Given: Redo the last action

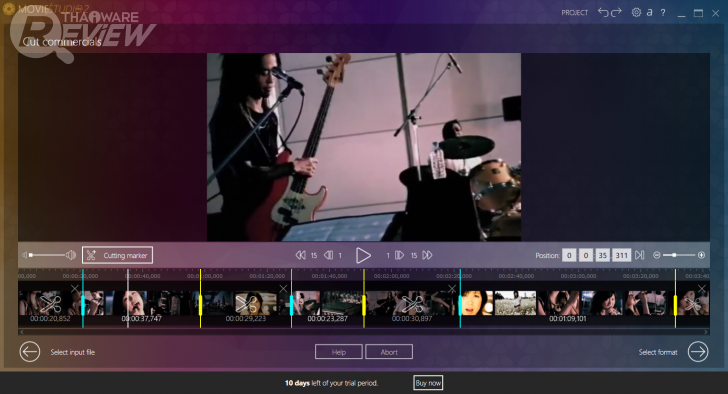Looking at the screenshot, I should tap(616, 12).
